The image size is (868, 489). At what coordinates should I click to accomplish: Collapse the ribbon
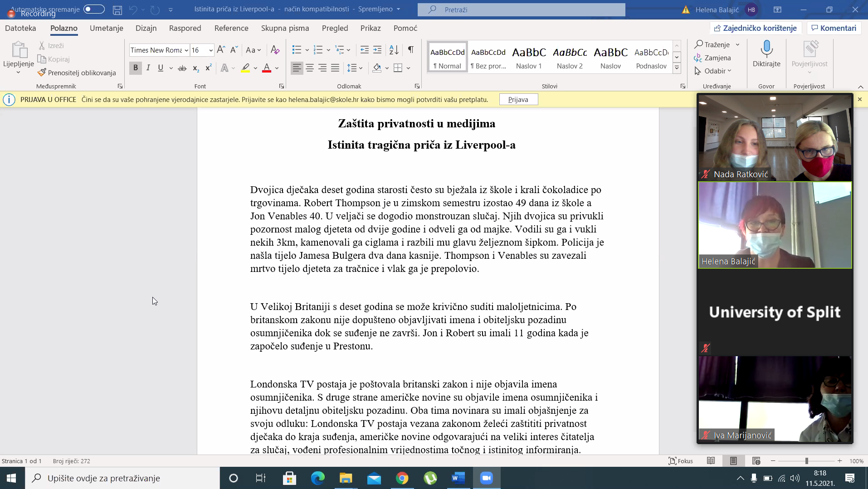pyautogui.click(x=860, y=87)
